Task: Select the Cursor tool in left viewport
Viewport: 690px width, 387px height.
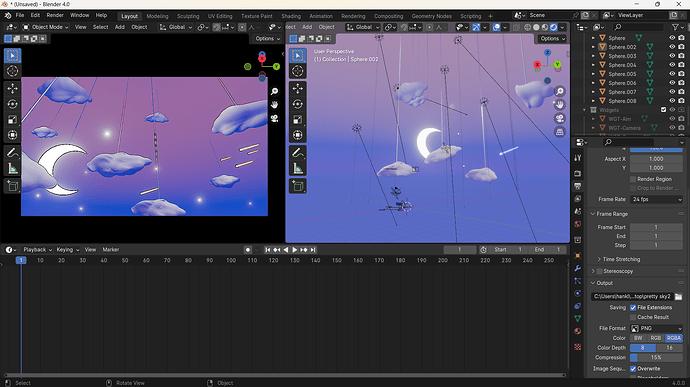Action: (12, 71)
